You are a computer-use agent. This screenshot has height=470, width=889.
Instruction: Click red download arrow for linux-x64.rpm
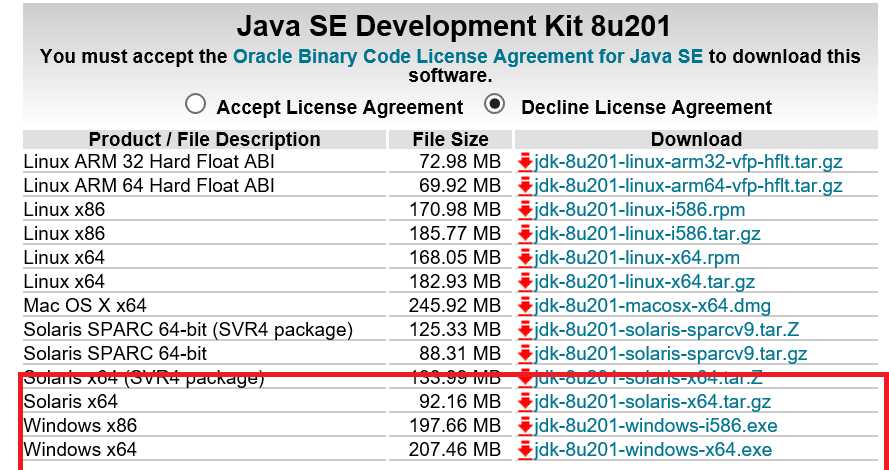click(525, 258)
